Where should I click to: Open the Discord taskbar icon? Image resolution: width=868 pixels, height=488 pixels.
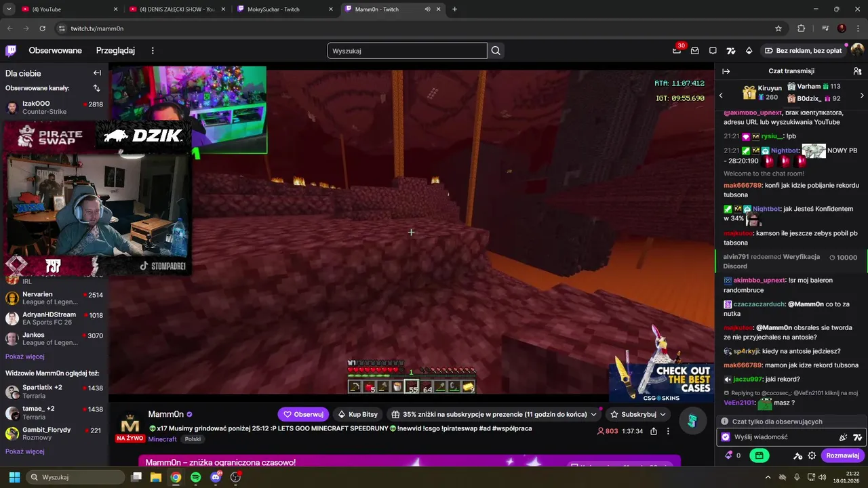point(216,477)
